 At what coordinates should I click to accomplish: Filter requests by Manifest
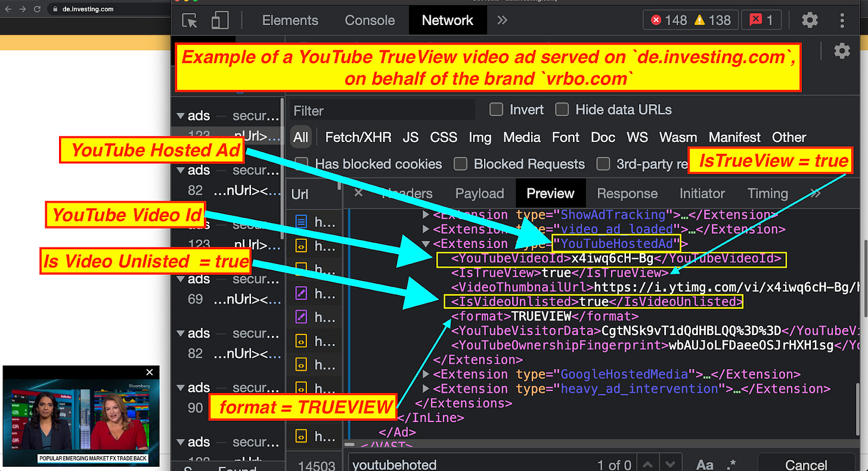(x=734, y=137)
